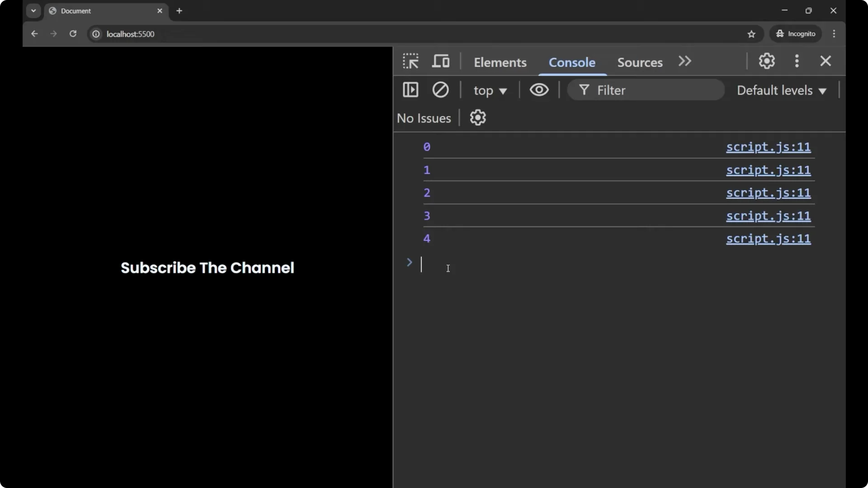The image size is (868, 488).
Task: Open the top frame context dropdown
Action: pyautogui.click(x=490, y=90)
